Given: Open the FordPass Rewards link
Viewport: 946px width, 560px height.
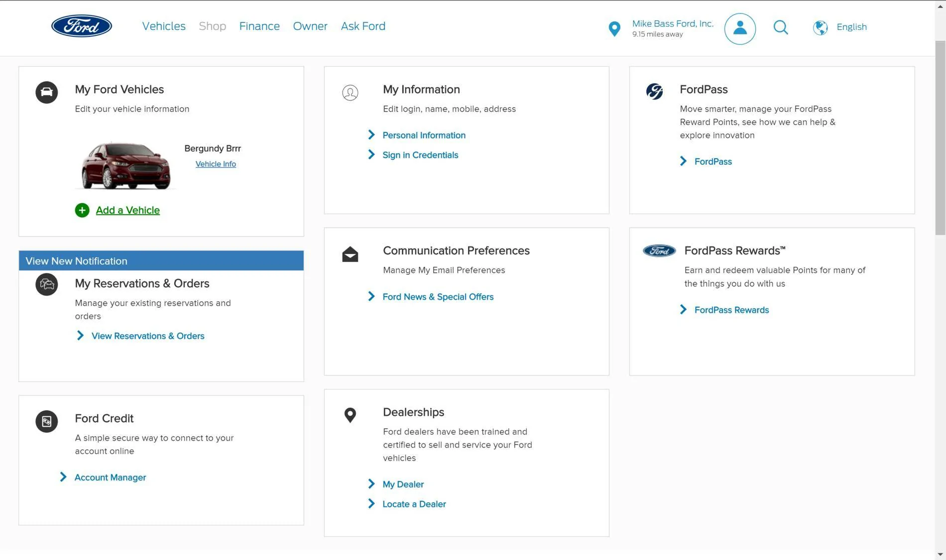Looking at the screenshot, I should click(731, 310).
